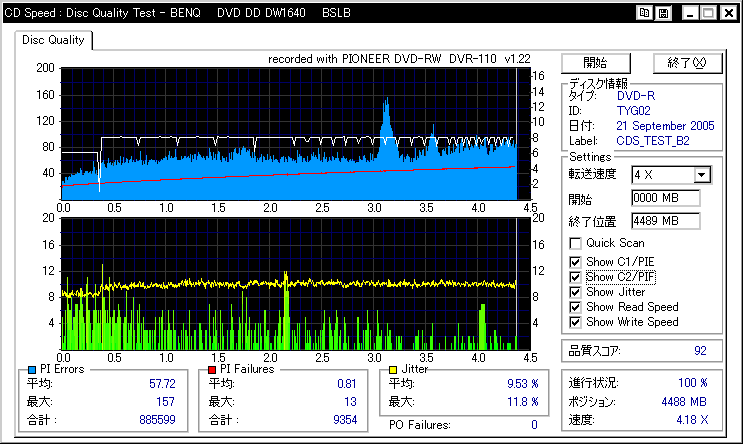Screen dimensions: 743x444
Task: Toggle the Show C2/PIF checkbox
Action: [x=575, y=277]
